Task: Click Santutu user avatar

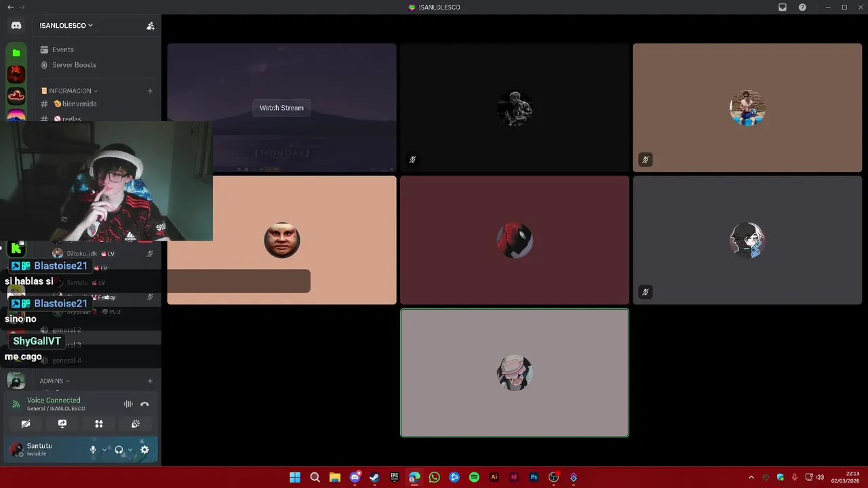Action: coord(16,449)
